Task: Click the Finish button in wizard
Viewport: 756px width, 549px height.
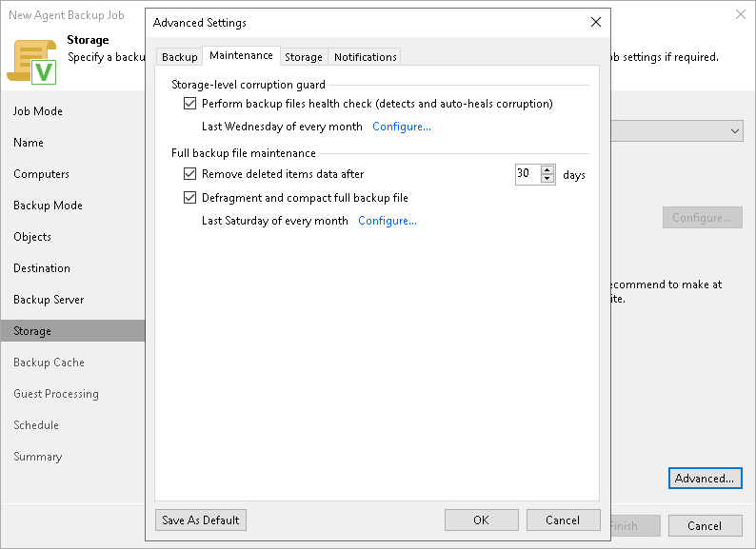Action: coord(635,526)
